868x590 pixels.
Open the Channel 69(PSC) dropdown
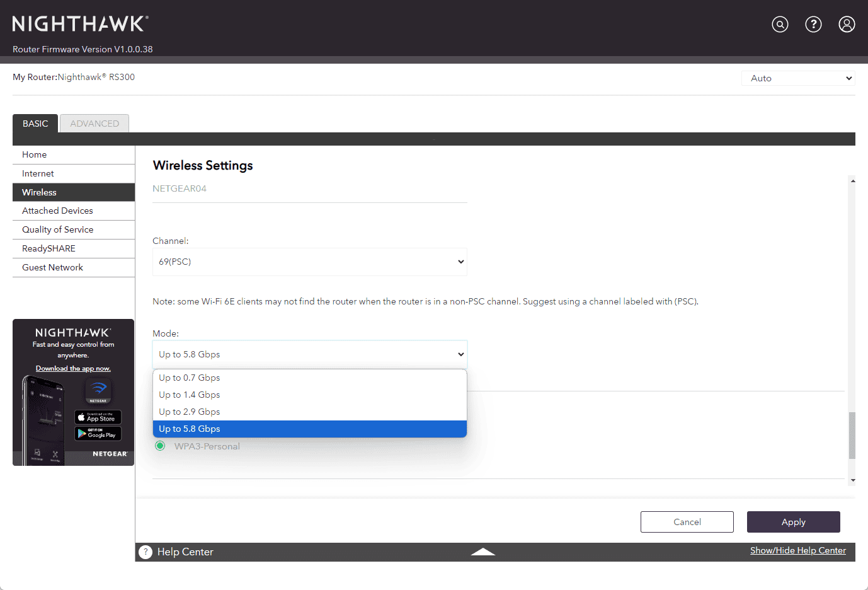(309, 262)
